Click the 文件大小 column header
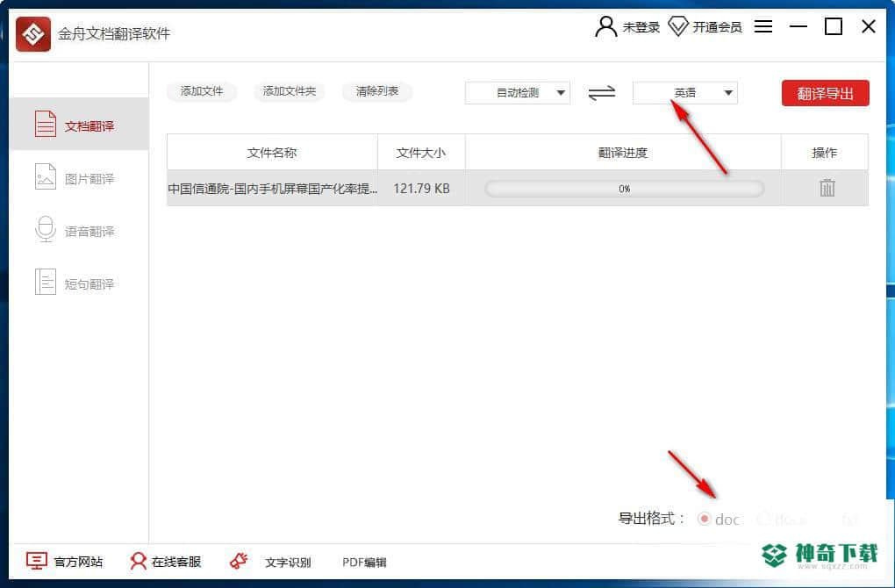This screenshot has height=588, width=895. pos(421,153)
